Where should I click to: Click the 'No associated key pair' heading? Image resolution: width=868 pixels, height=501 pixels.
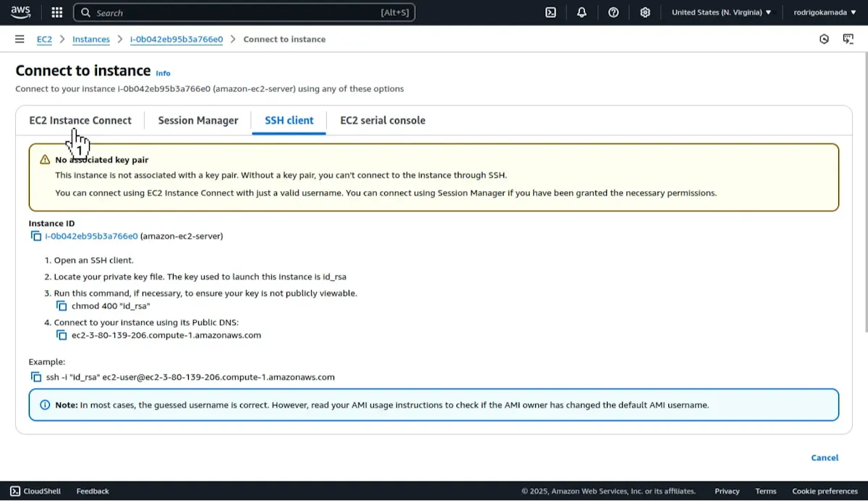102,160
